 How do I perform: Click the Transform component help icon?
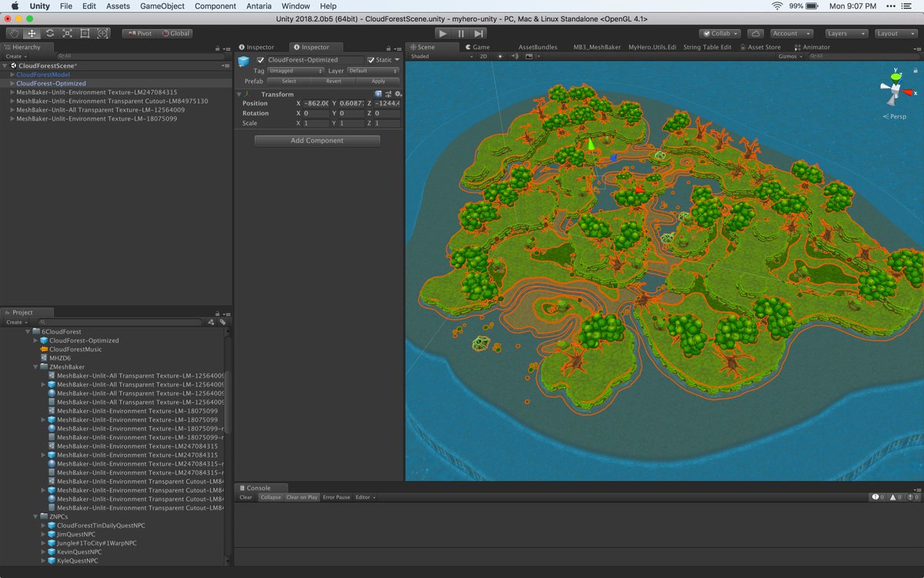(379, 94)
